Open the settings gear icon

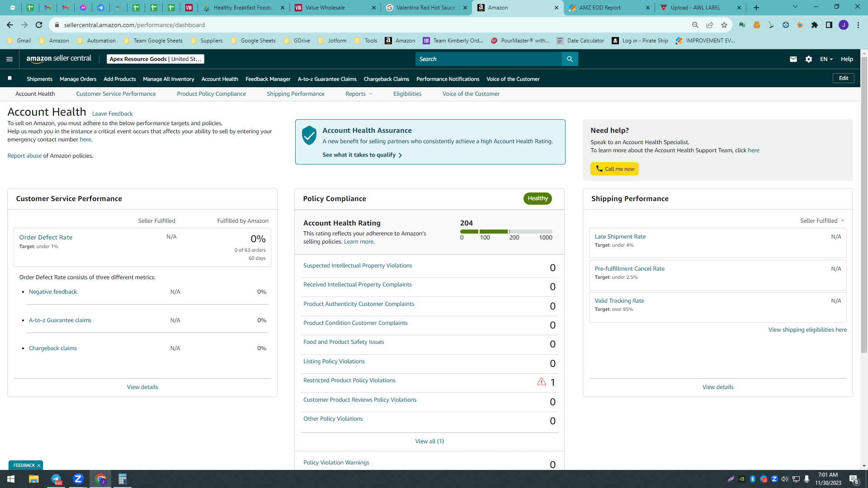coord(809,59)
